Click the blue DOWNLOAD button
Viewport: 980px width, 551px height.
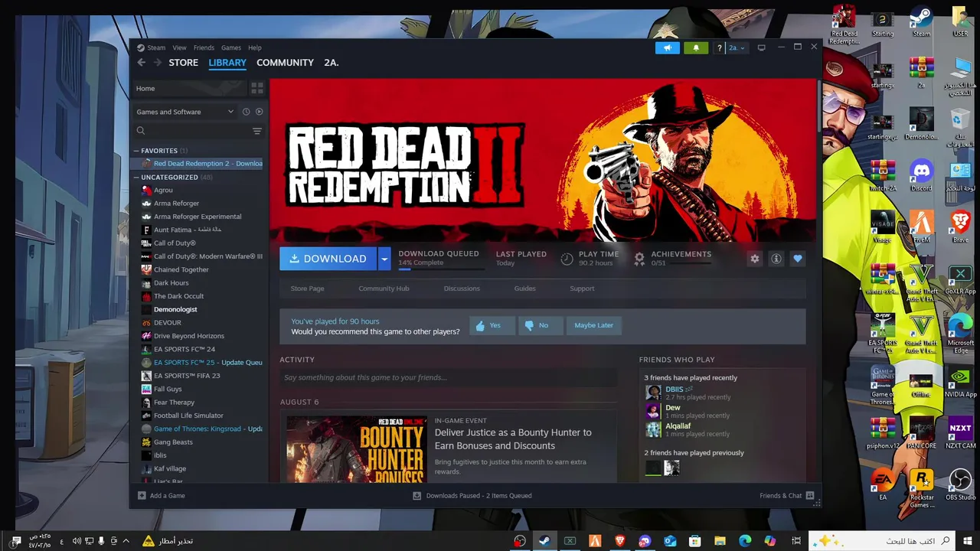pyautogui.click(x=328, y=259)
